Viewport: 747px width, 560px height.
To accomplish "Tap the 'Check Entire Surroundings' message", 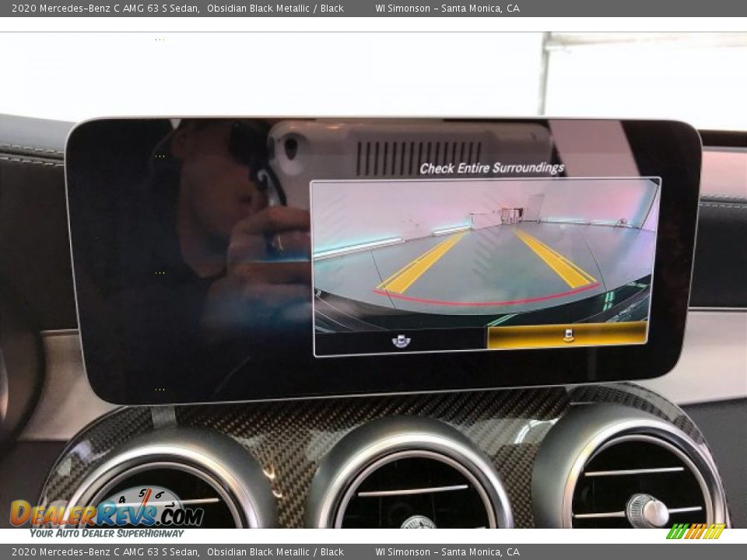I will coord(491,168).
